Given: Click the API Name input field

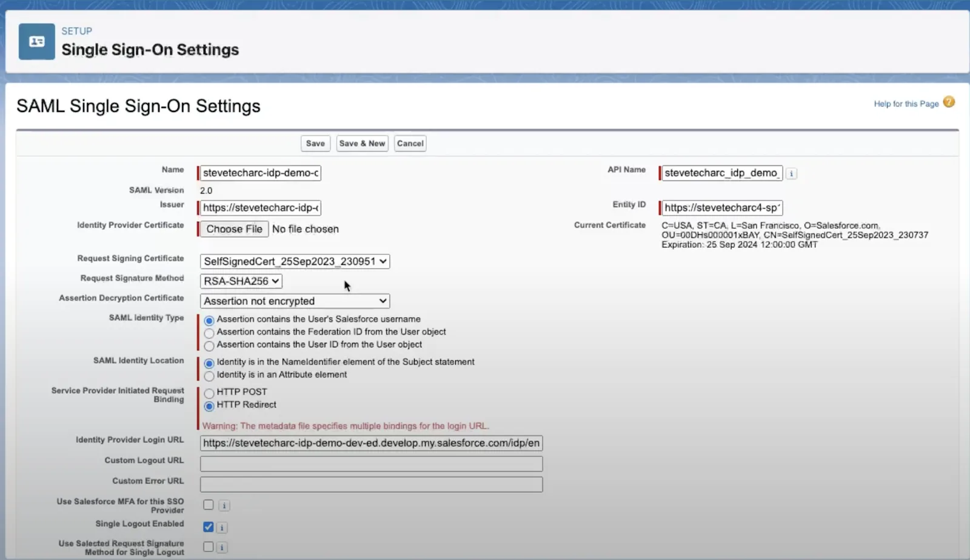Looking at the screenshot, I should click(722, 173).
